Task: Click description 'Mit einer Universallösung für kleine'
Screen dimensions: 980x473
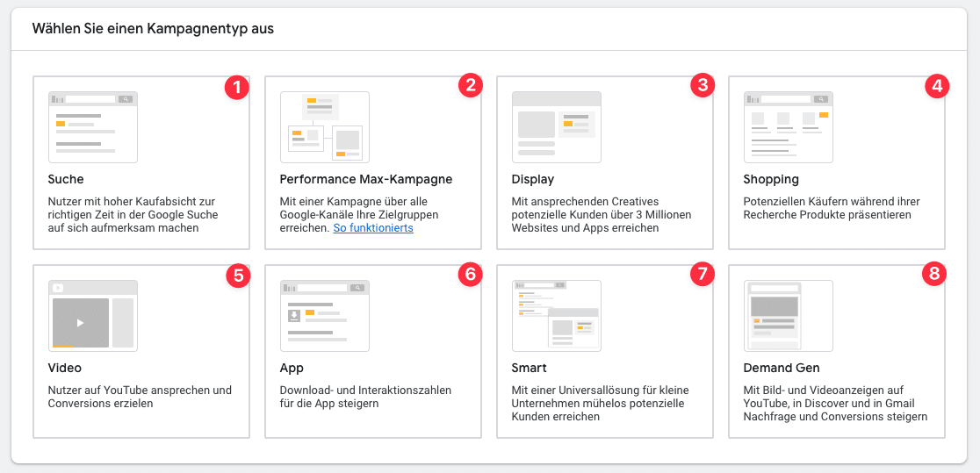Action: (x=600, y=391)
